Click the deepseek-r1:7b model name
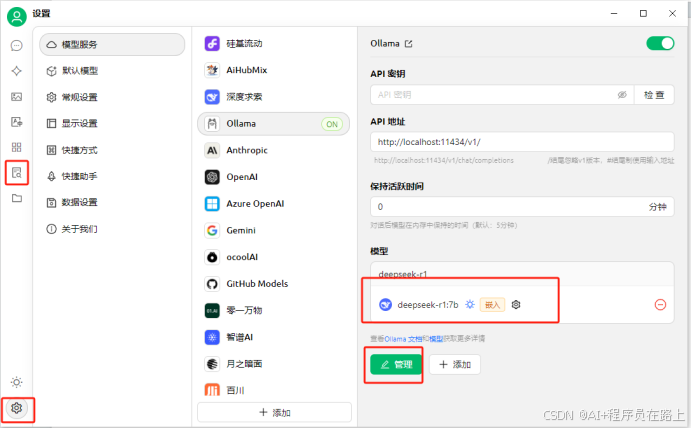This screenshot has width=691, height=429. coord(427,305)
